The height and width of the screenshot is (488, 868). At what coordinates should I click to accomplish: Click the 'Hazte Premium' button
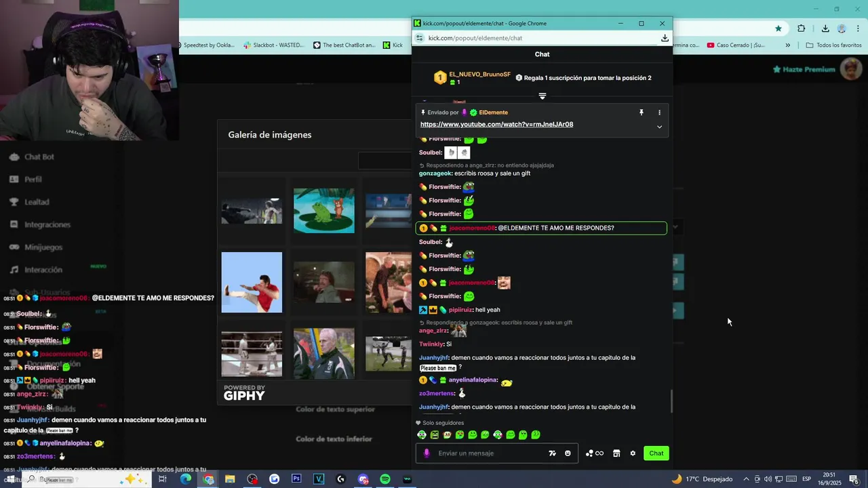tap(804, 69)
